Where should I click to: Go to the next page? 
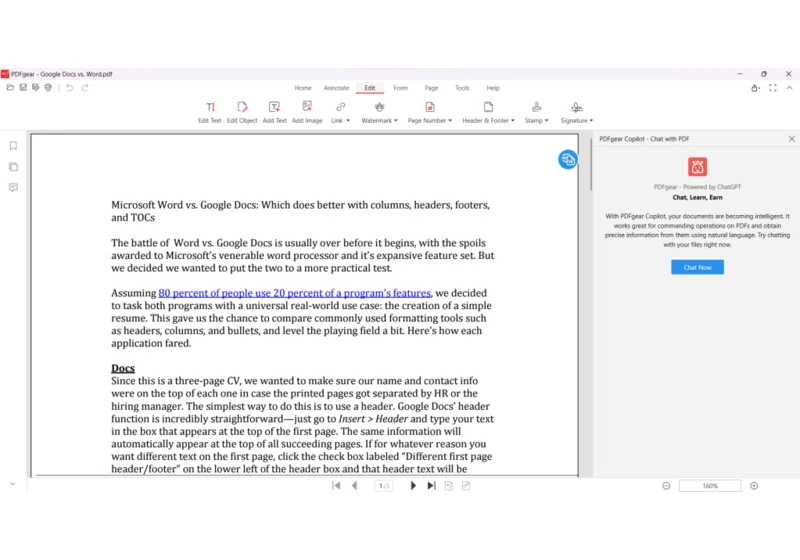tap(413, 486)
